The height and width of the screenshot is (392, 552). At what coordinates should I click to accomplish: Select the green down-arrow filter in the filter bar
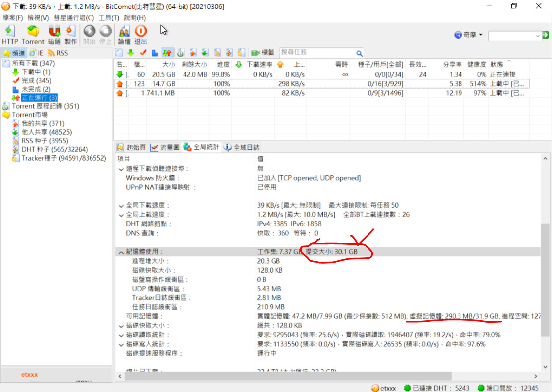pyautogui.click(x=131, y=53)
